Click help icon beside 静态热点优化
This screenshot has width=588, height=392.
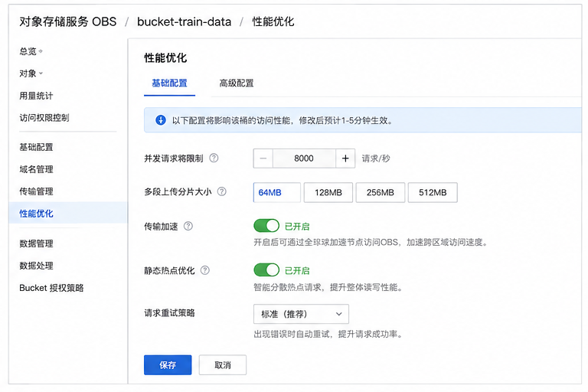click(204, 270)
